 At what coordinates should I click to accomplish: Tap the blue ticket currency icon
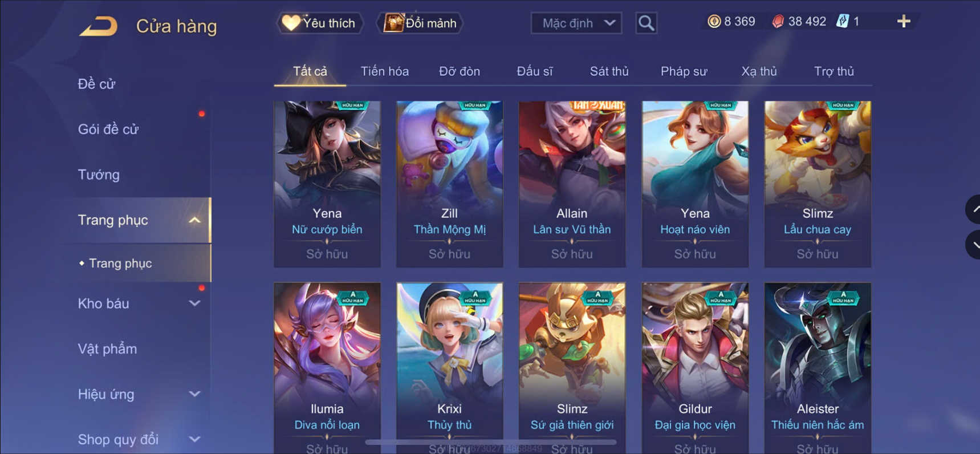click(x=843, y=22)
